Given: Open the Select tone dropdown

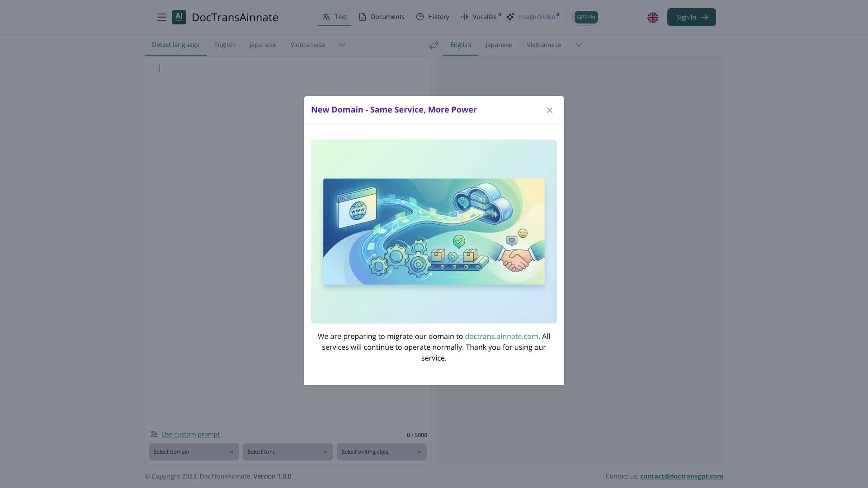Looking at the screenshot, I should (x=288, y=452).
